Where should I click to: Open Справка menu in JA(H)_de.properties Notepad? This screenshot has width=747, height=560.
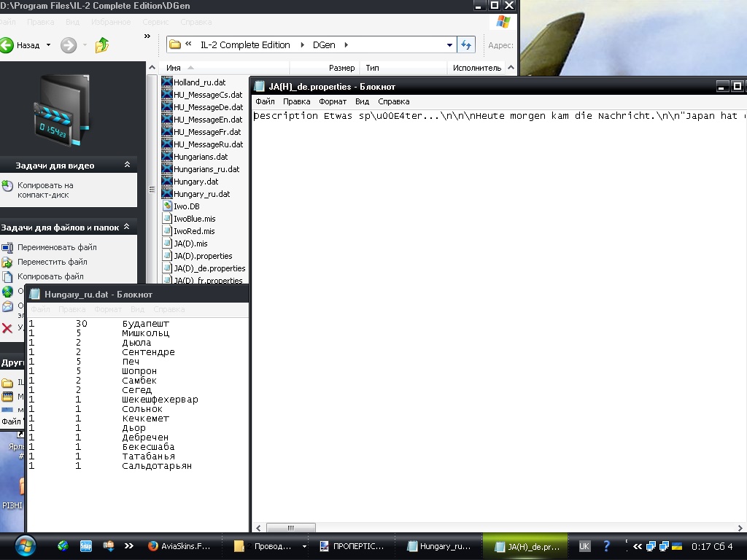pyautogui.click(x=393, y=101)
